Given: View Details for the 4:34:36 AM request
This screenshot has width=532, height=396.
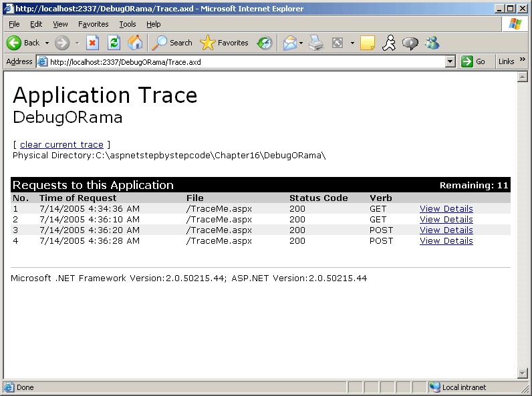Looking at the screenshot, I should click(446, 208).
